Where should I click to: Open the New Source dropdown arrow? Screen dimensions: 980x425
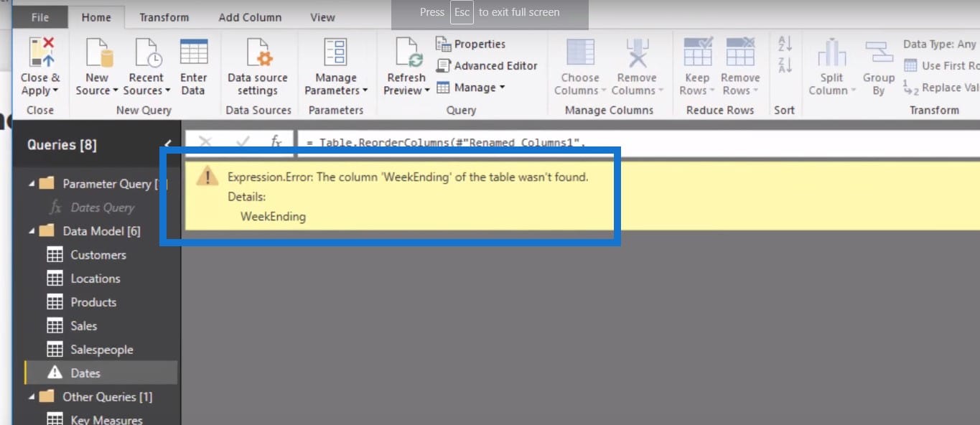pyautogui.click(x=116, y=91)
